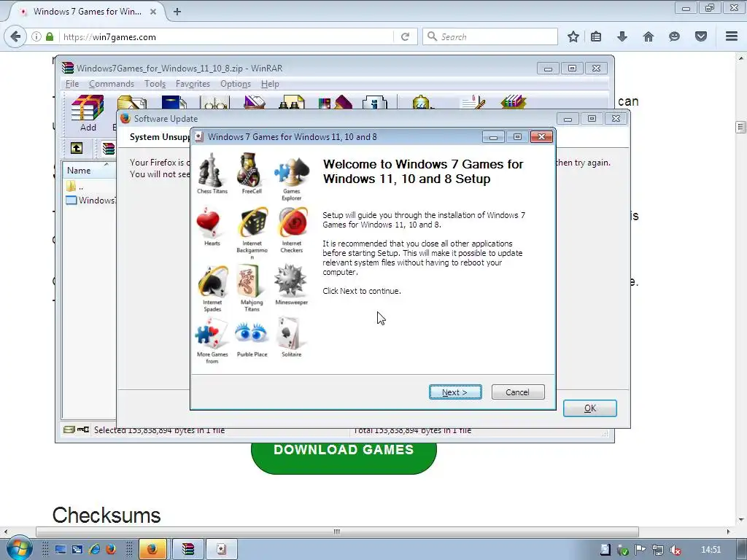This screenshot has width=747, height=560.
Task: Click the taskbar clock showing 14:51
Action: point(711,550)
